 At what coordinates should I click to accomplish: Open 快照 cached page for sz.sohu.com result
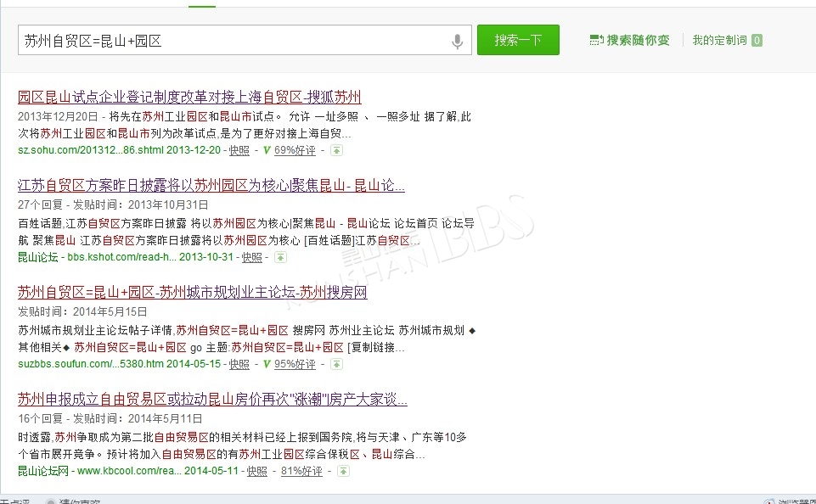point(239,150)
